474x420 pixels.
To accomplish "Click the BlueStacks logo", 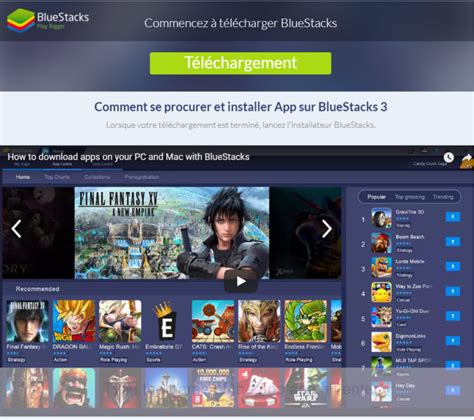I will (48, 21).
